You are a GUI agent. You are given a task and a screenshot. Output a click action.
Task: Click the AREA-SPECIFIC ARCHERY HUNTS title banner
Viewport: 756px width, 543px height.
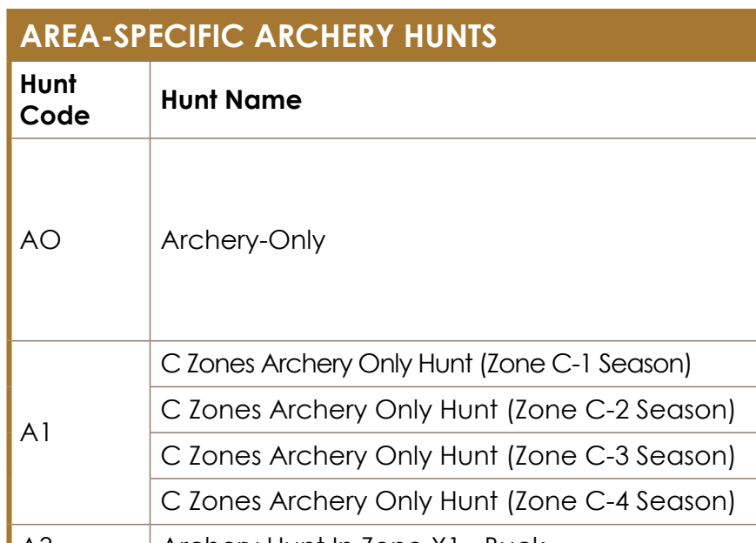click(381, 35)
